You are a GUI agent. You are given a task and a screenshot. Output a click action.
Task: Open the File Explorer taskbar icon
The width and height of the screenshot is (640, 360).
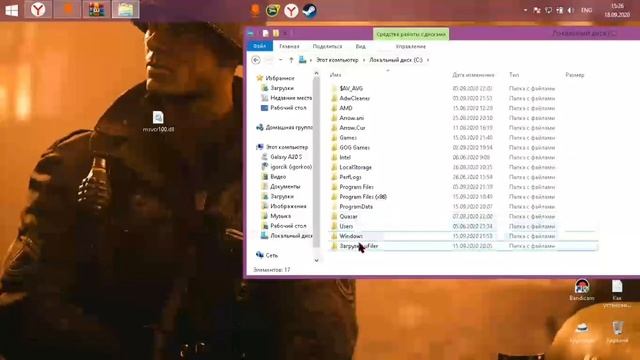pos(125,10)
